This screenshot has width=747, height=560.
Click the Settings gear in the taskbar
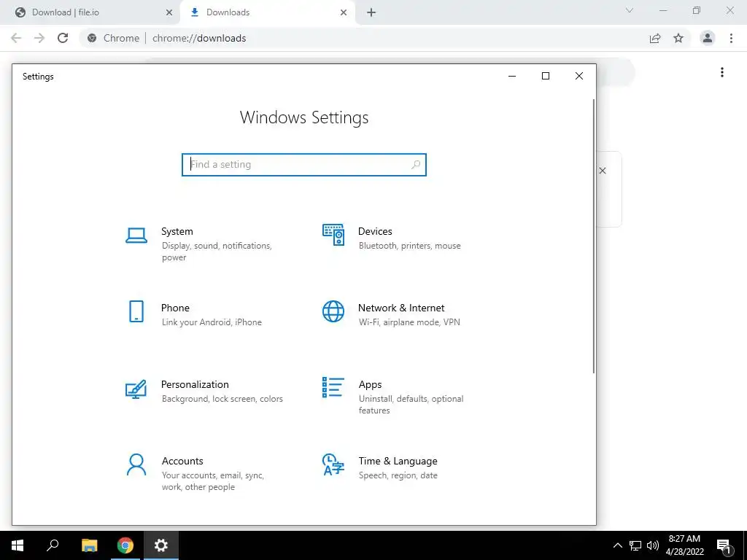pyautogui.click(x=161, y=545)
